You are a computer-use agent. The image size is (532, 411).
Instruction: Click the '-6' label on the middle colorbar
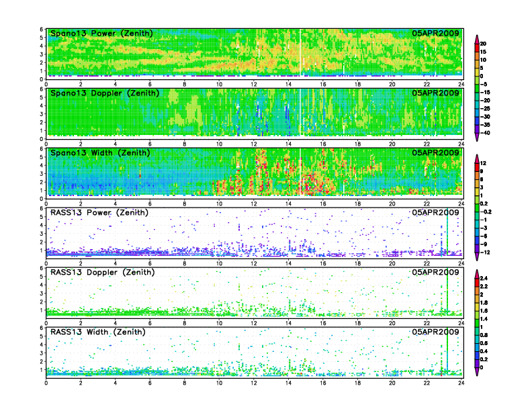pos(484,236)
